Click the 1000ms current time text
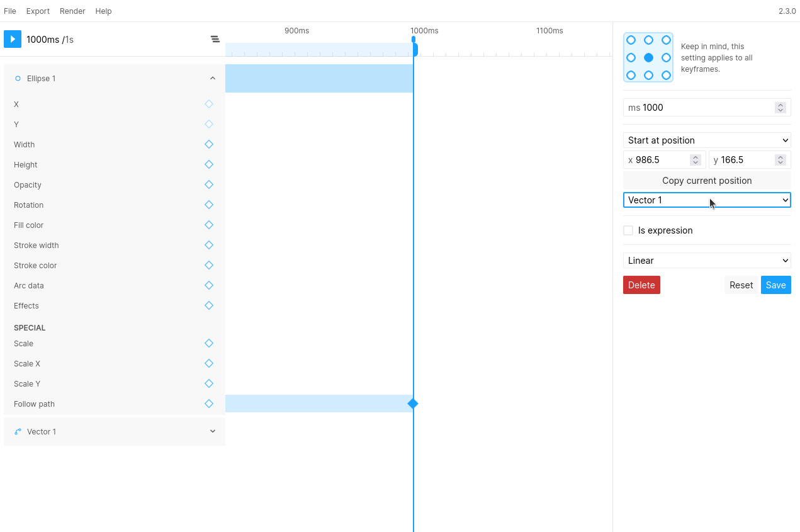 pyautogui.click(x=43, y=40)
